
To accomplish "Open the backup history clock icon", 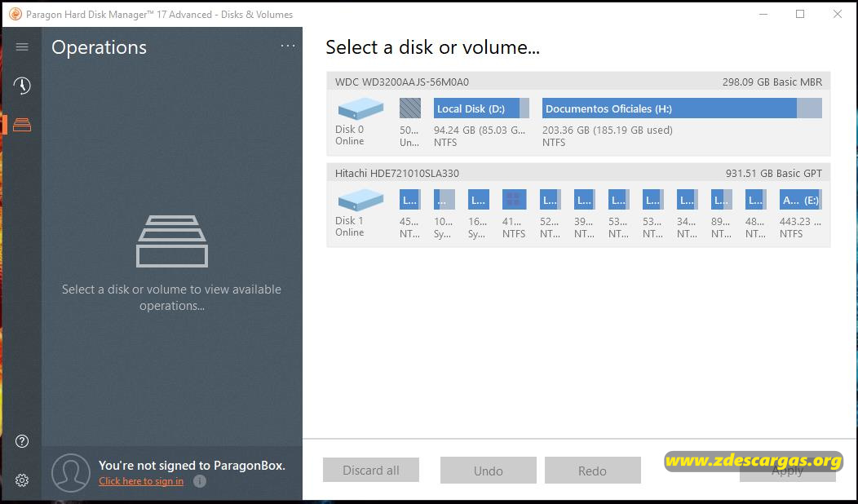I will [x=22, y=86].
